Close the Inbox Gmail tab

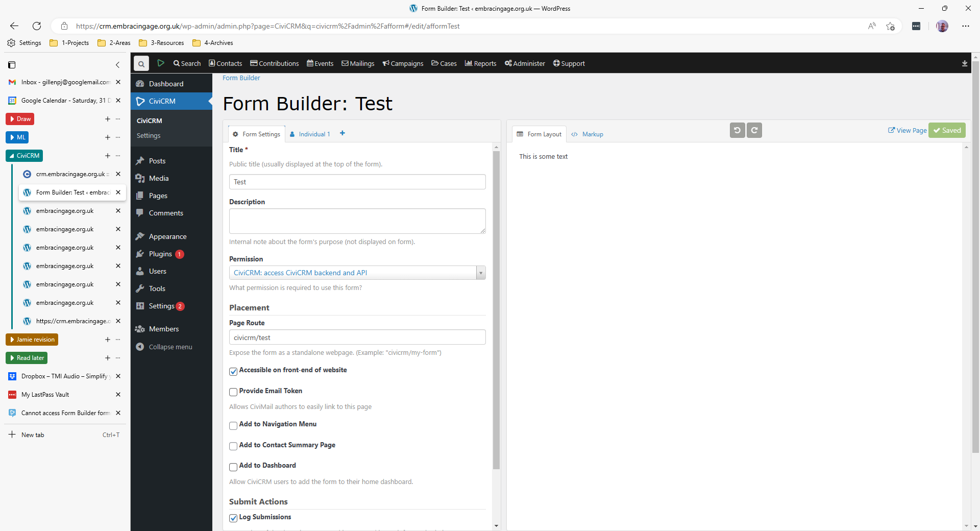click(118, 82)
